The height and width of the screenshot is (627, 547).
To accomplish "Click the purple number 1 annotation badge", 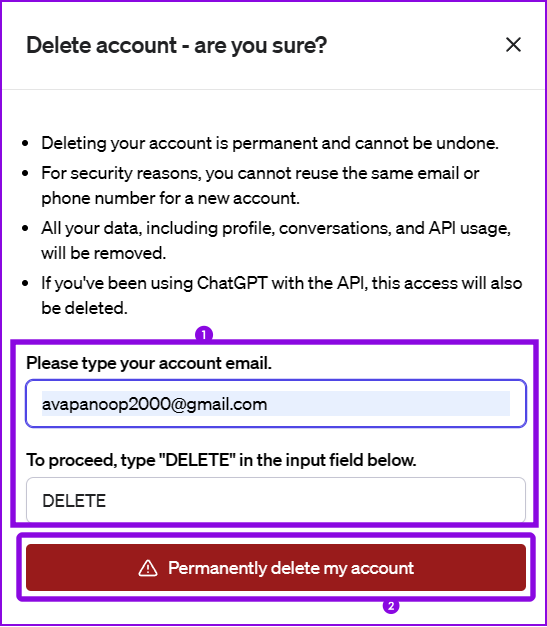I will (x=204, y=334).
